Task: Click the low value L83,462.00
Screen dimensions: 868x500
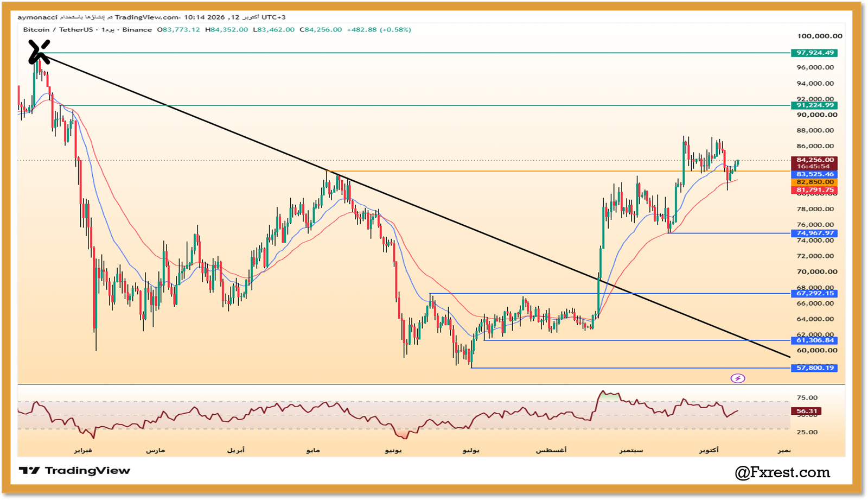Action: tap(274, 30)
